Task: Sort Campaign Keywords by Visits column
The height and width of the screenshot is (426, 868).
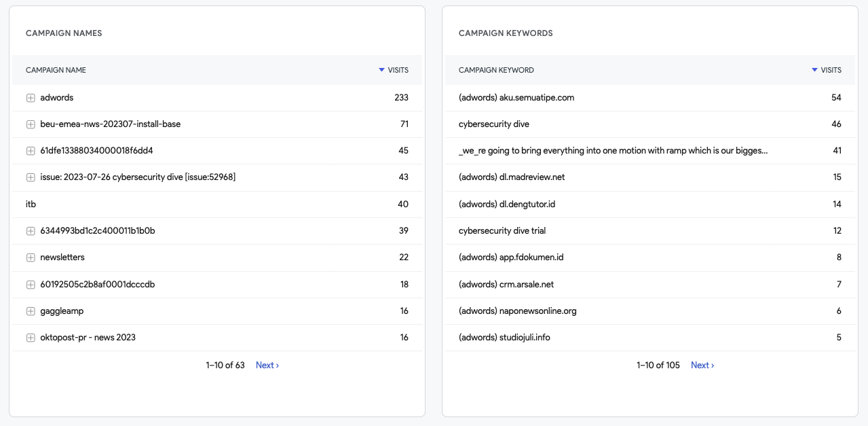Action: click(x=827, y=70)
